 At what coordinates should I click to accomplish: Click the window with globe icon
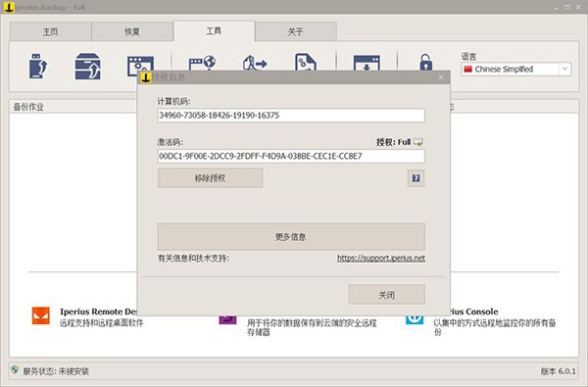point(202,63)
